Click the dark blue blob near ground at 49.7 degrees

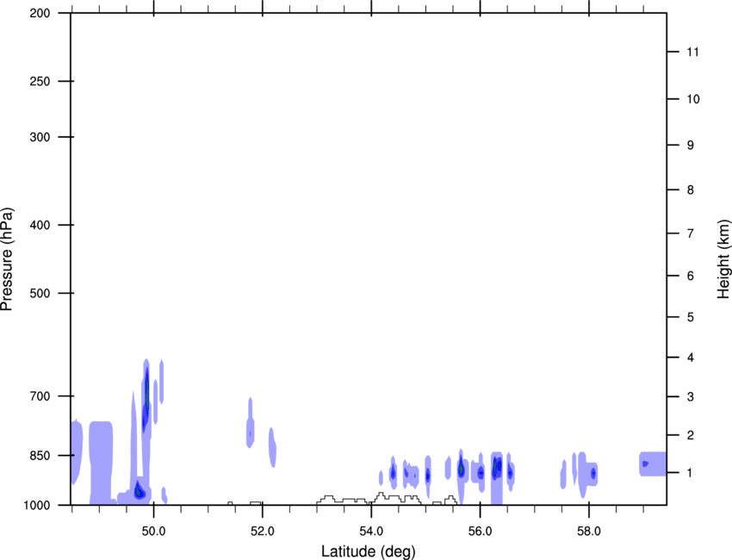pyautogui.click(x=140, y=490)
